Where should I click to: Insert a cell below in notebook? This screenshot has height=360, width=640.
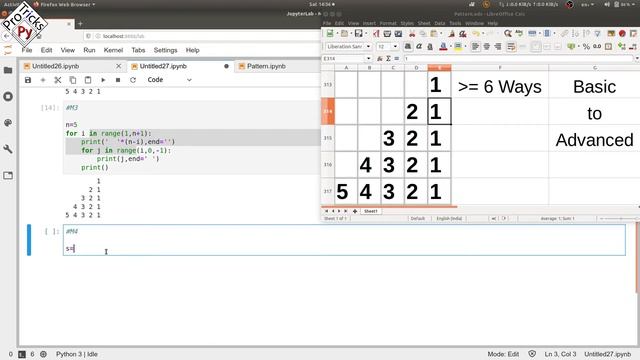43,80
